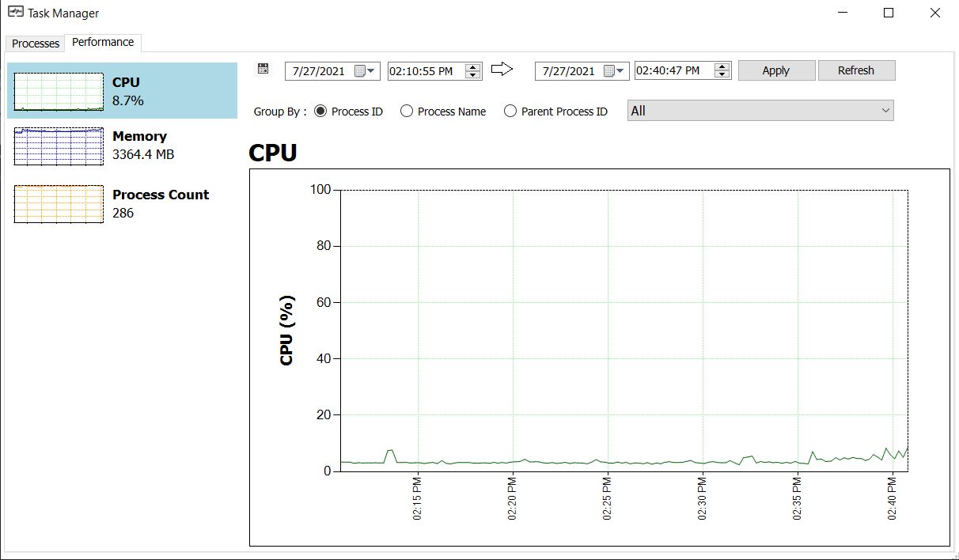Switch to the Performance tab
Image resolution: width=959 pixels, height=560 pixels.
point(103,42)
